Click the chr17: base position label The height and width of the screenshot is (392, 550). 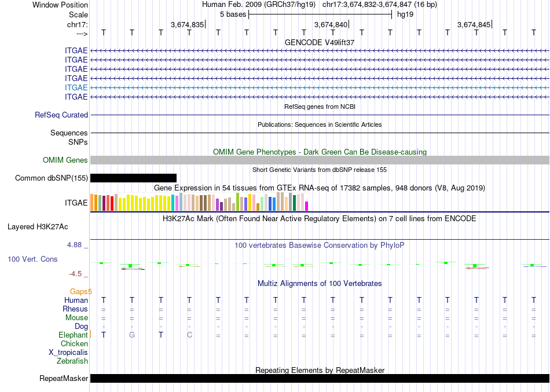coord(78,24)
